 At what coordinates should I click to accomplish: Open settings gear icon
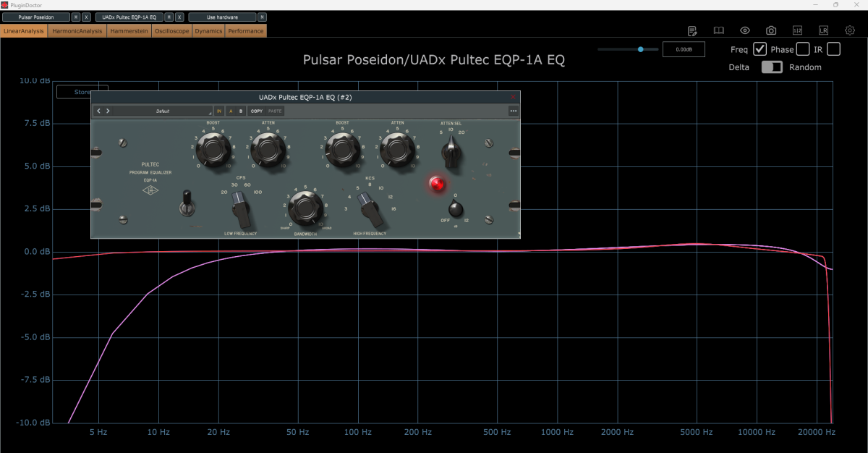tap(850, 30)
